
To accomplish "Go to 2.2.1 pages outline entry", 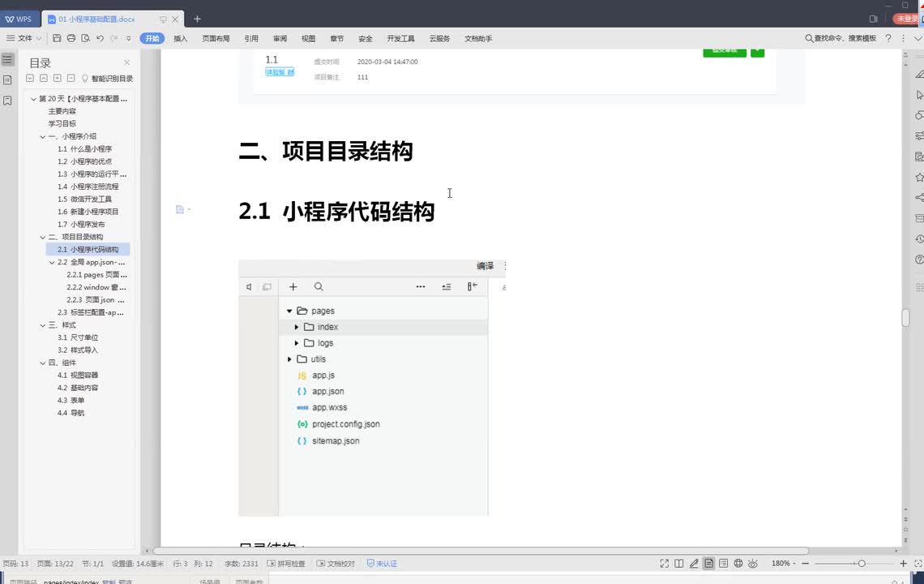I will pos(96,275).
